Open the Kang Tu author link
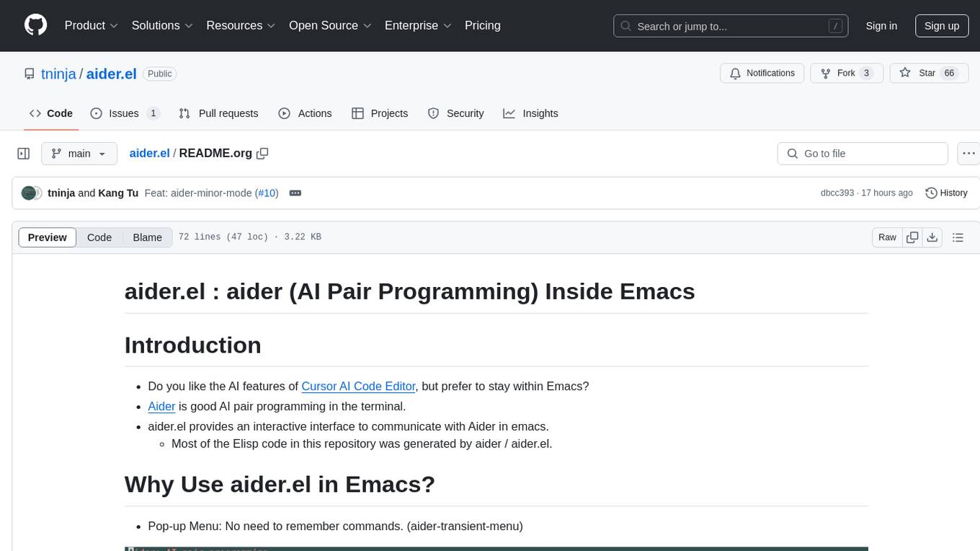The width and height of the screenshot is (980, 551). point(118,193)
